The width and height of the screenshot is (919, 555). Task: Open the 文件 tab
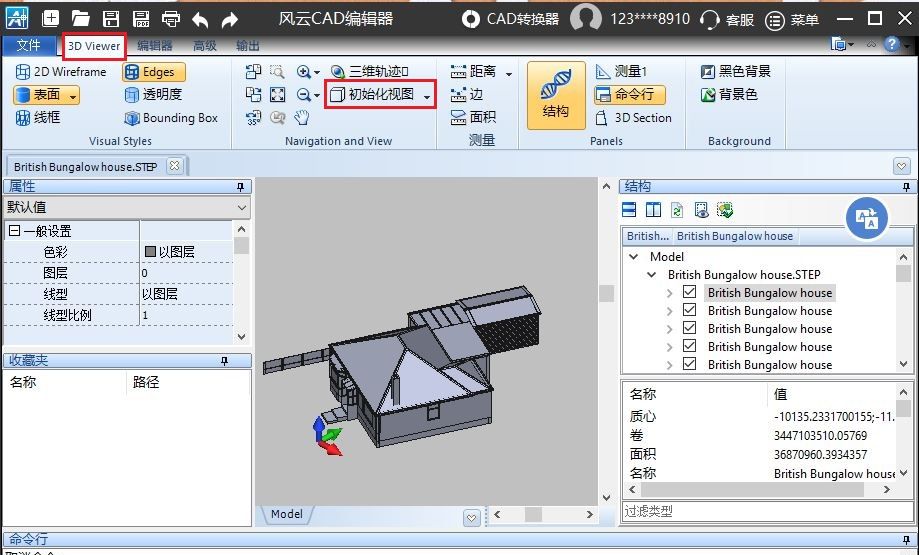28,45
